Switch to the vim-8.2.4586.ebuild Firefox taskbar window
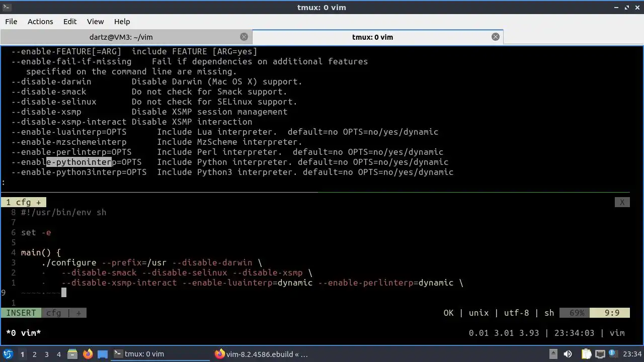Viewport: 644px width, 362px height. click(x=262, y=354)
